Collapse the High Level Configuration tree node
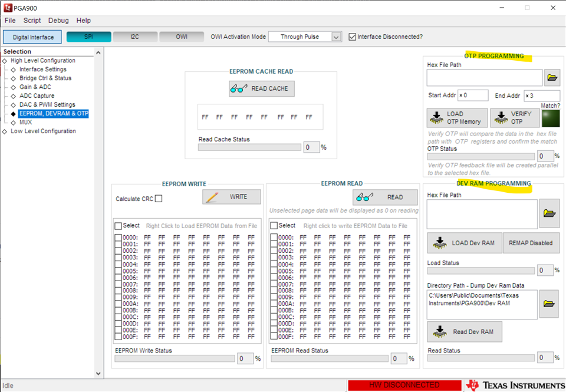The height and width of the screenshot is (392, 566). [5, 61]
